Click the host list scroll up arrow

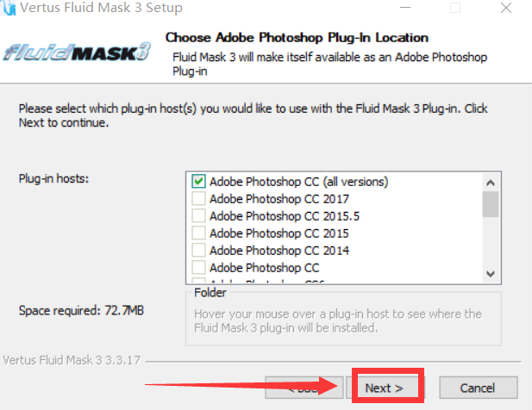click(x=491, y=183)
